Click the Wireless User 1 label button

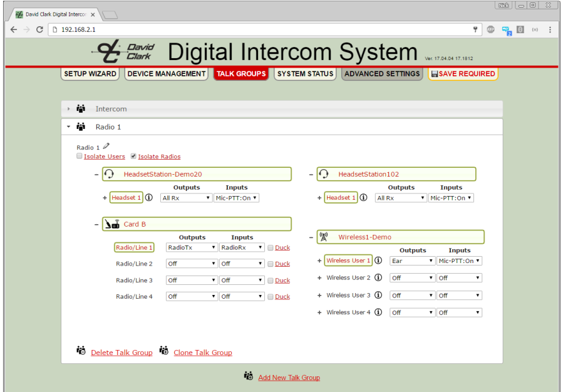[348, 260]
